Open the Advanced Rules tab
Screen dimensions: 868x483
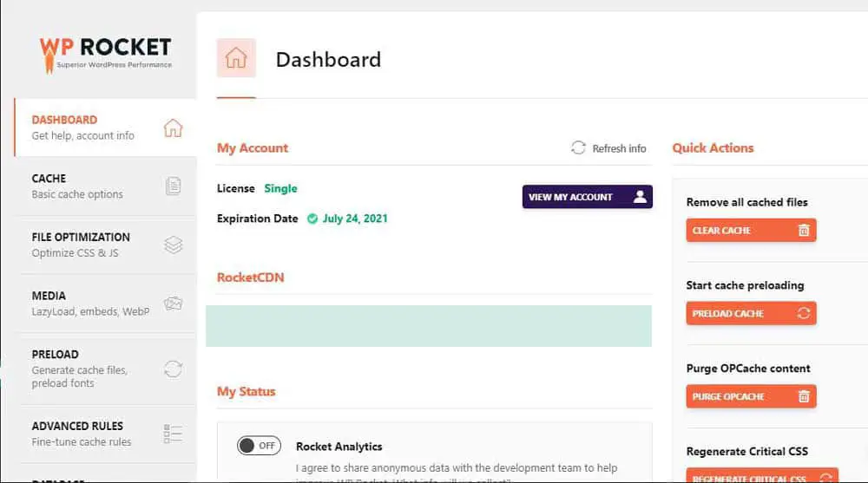[x=106, y=434]
